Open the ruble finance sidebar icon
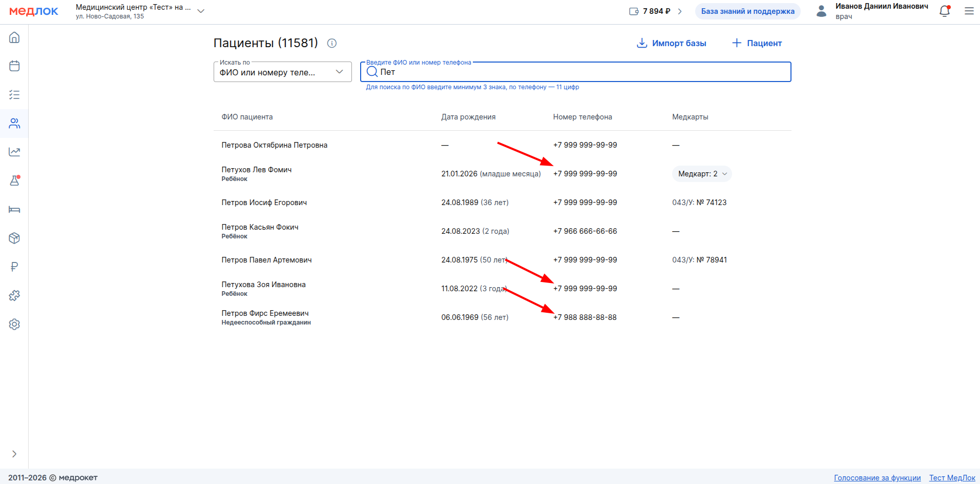Viewport: 980px width, 484px height. [14, 267]
